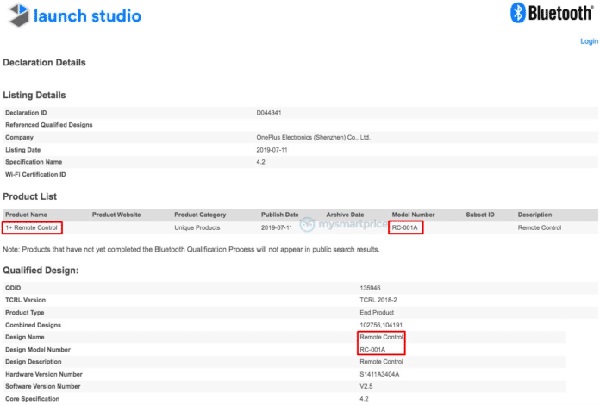600x405 pixels.
Task: Click the Product Category column header
Action: [200, 215]
